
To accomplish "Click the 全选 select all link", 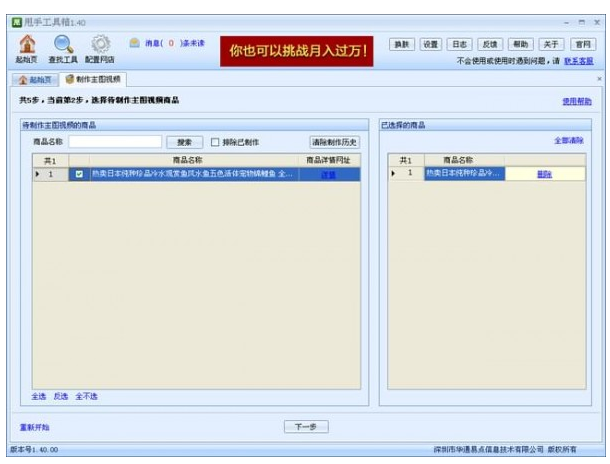I will (x=39, y=396).
